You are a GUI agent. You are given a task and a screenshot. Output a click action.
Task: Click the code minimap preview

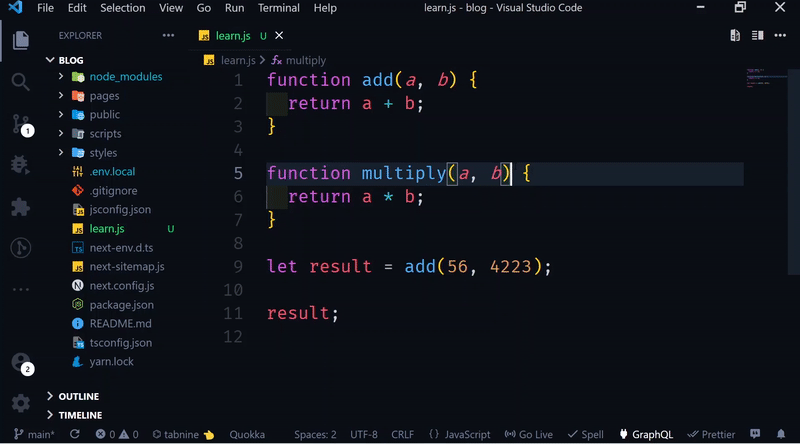point(765,78)
